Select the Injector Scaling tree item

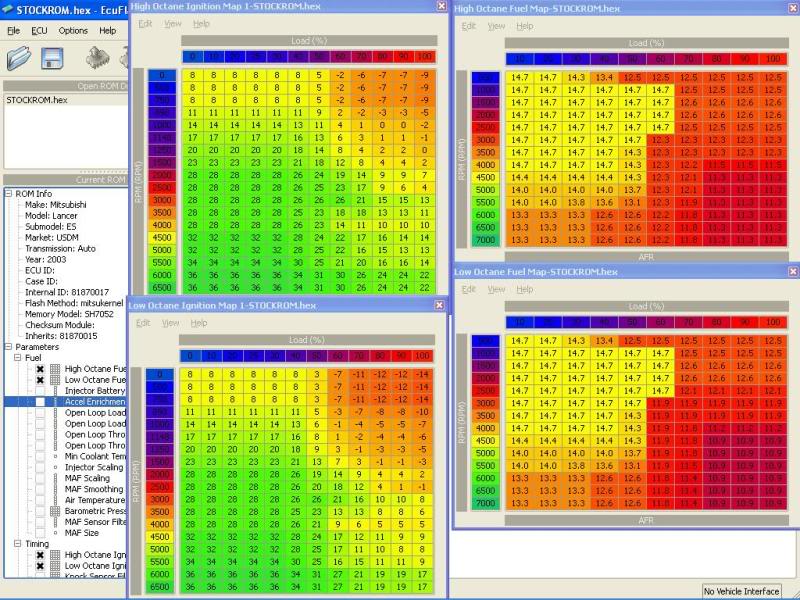(94, 467)
